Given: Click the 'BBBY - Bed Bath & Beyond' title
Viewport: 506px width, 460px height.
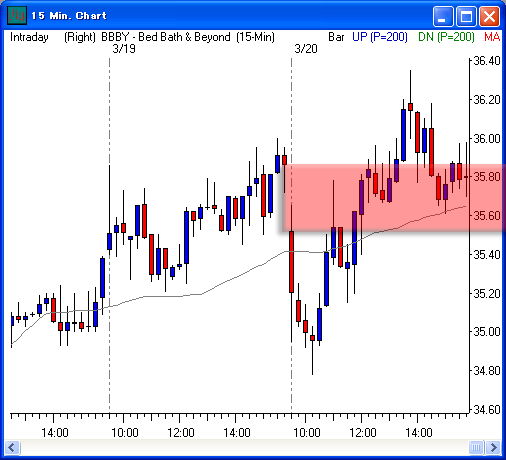Looking at the screenshot, I should coord(166,37).
